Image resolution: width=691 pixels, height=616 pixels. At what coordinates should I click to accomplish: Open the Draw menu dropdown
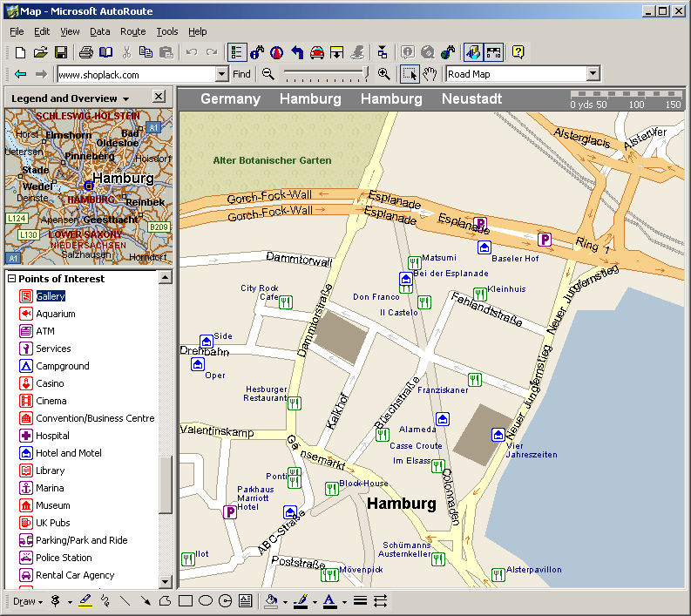[28, 601]
